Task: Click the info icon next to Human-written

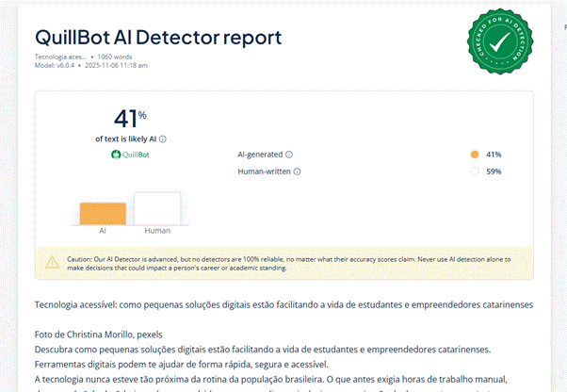Action: pyautogui.click(x=297, y=171)
